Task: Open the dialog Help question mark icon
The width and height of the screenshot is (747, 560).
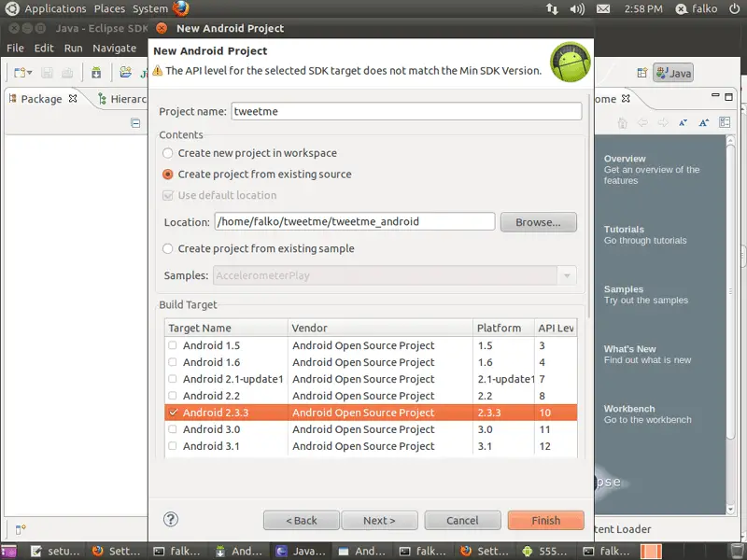Action: [171, 519]
